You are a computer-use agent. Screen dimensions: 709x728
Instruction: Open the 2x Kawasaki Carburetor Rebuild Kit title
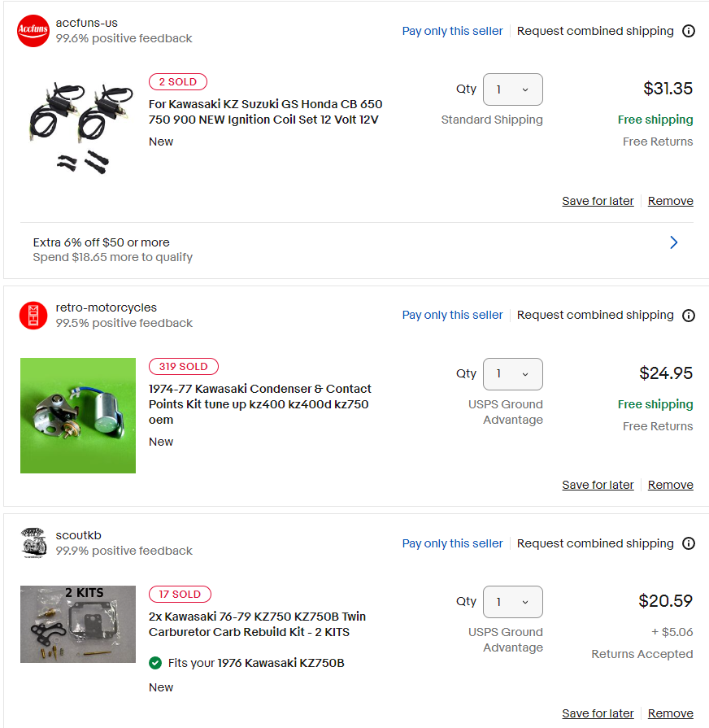pyautogui.click(x=257, y=624)
